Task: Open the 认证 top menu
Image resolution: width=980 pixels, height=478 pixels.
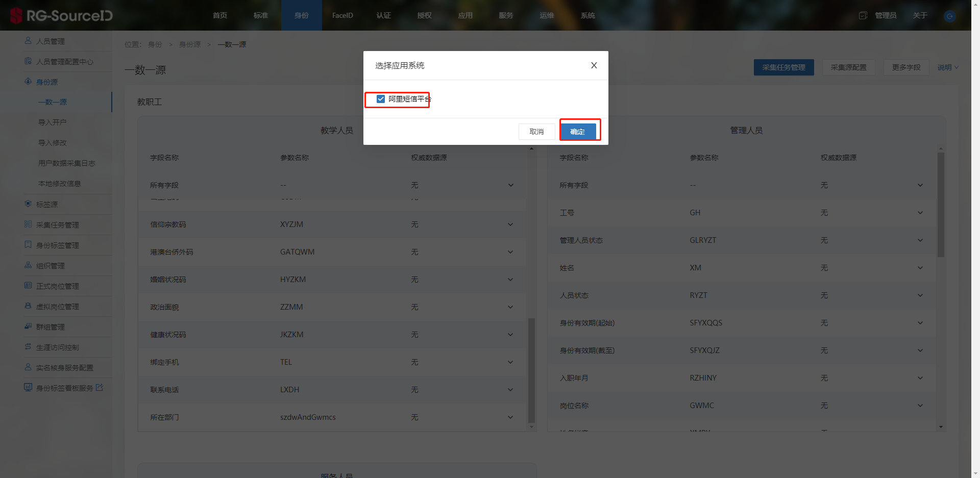Action: point(383,15)
